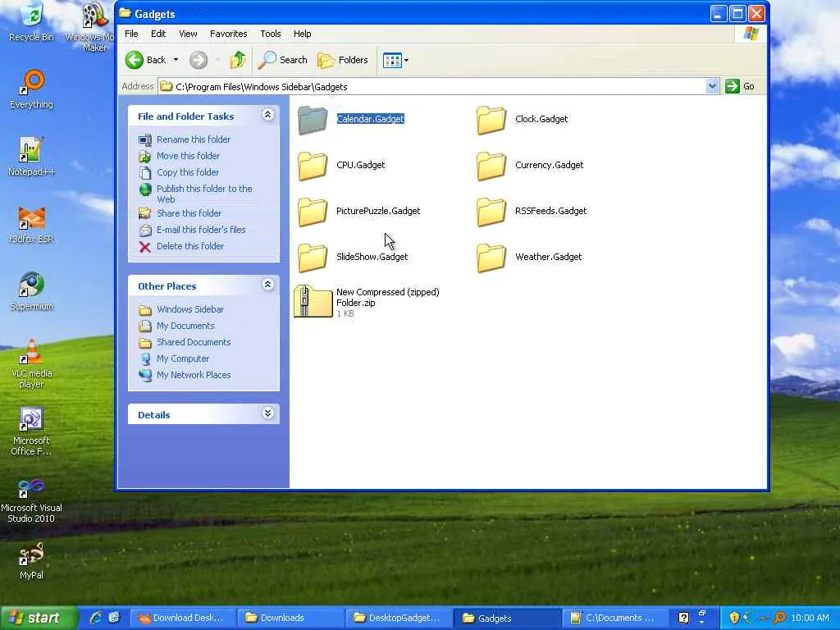The image size is (840, 630).
Task: Select the New Compressed (zipped) Folder.zip icon
Action: tap(313, 301)
